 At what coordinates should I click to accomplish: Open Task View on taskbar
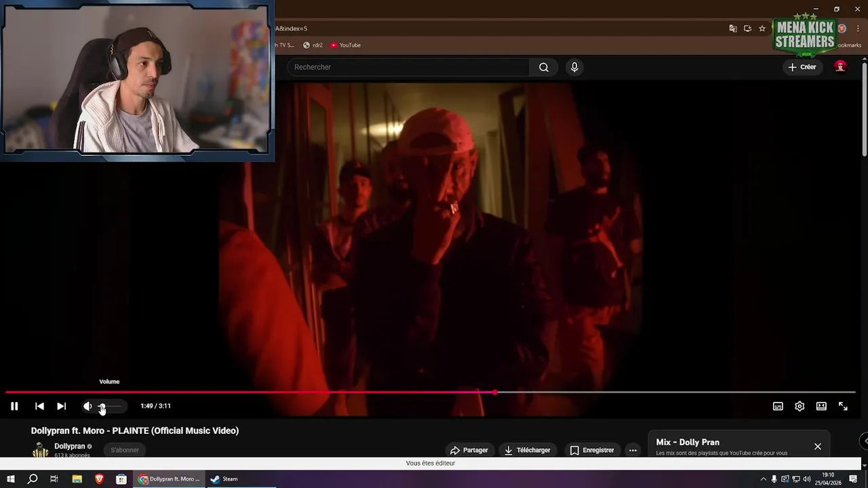point(54,479)
